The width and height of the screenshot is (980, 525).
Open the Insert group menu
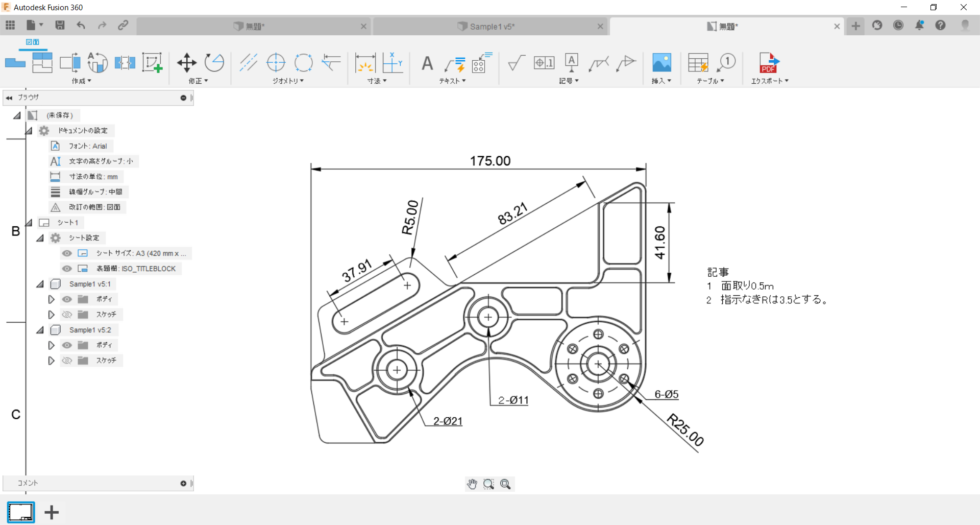click(x=661, y=81)
